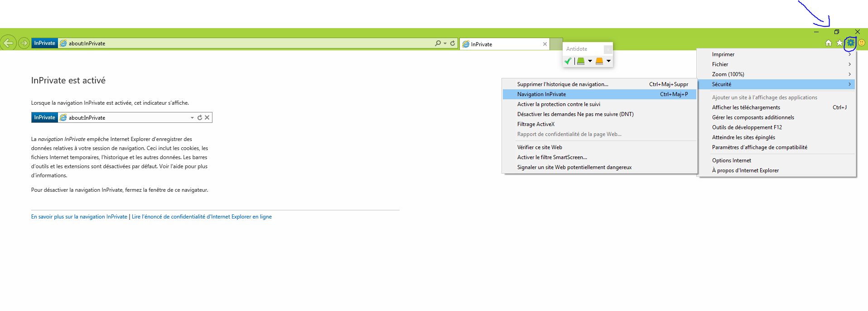The width and height of the screenshot is (868, 311).
Task: Refresh the page with the reload icon
Action: 453,43
